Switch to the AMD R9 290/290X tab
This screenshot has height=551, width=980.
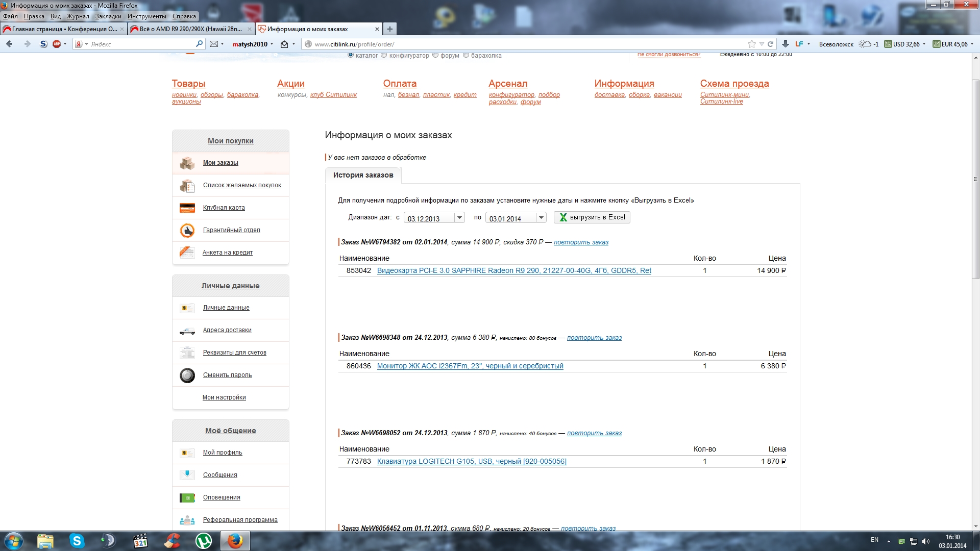click(x=190, y=29)
